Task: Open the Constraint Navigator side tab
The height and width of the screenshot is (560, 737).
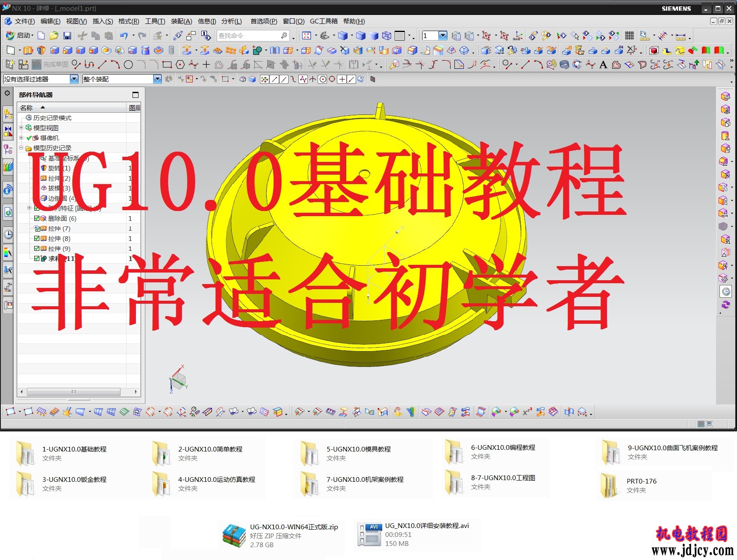Action: [8, 131]
